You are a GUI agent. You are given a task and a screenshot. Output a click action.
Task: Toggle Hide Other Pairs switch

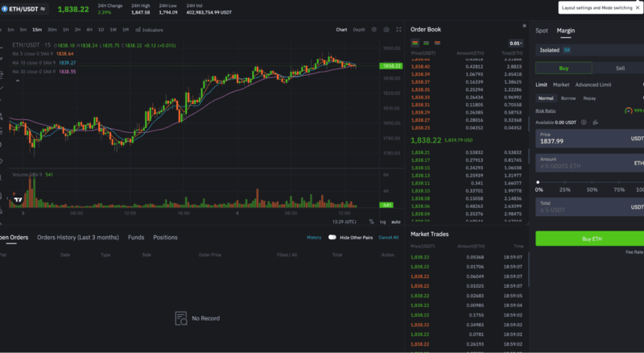(x=332, y=238)
